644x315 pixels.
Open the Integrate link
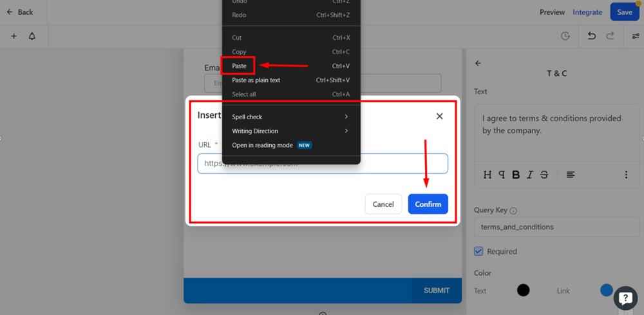[587, 12]
